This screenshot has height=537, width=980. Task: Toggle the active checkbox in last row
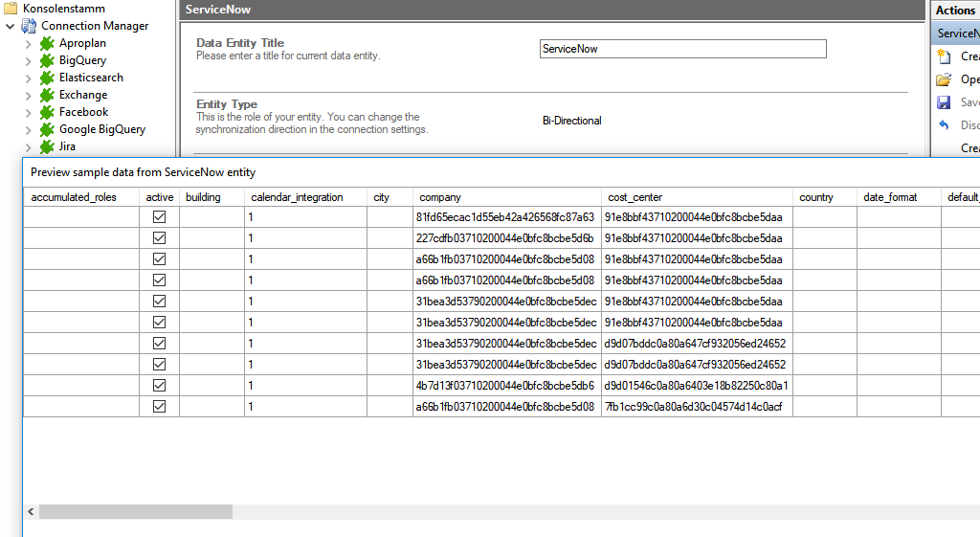tap(159, 407)
